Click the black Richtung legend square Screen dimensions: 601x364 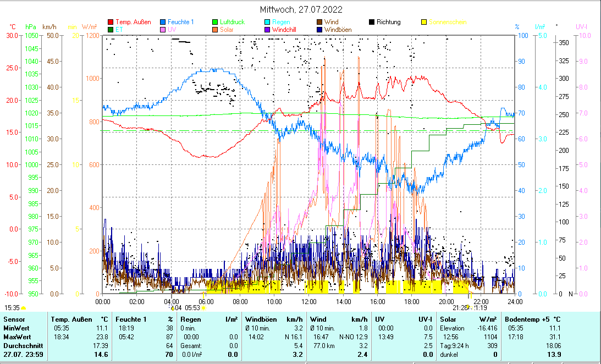tap(372, 23)
